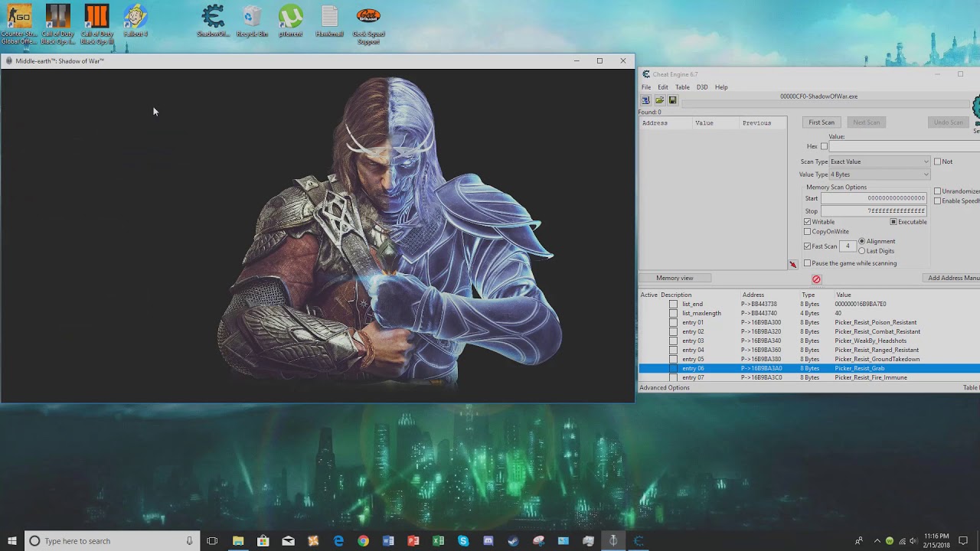Toggle the Writable checkbox
980x551 pixels.
(807, 222)
